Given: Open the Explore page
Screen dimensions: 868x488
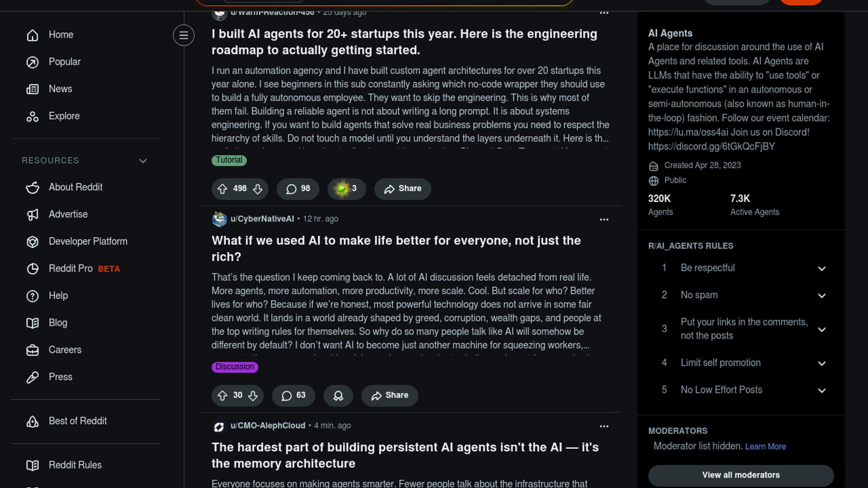Looking at the screenshot, I should (64, 116).
